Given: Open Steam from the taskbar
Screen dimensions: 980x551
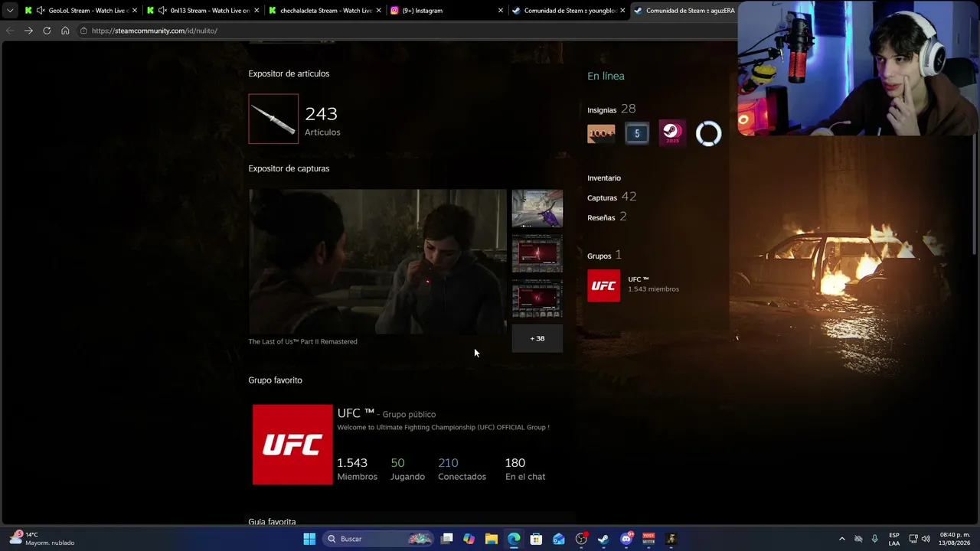Looking at the screenshot, I should 603,539.
